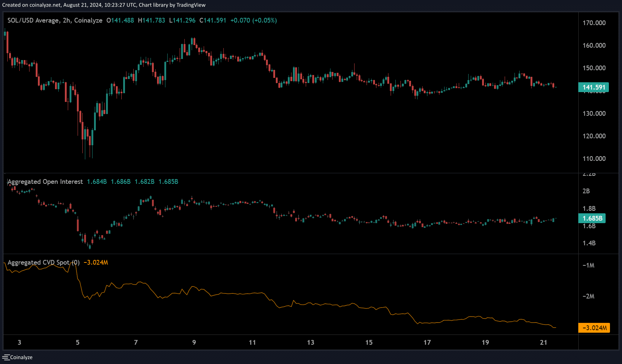The height and width of the screenshot is (364, 622).
Task: Click the 1.6B open interest axis label
Action: coord(589,226)
